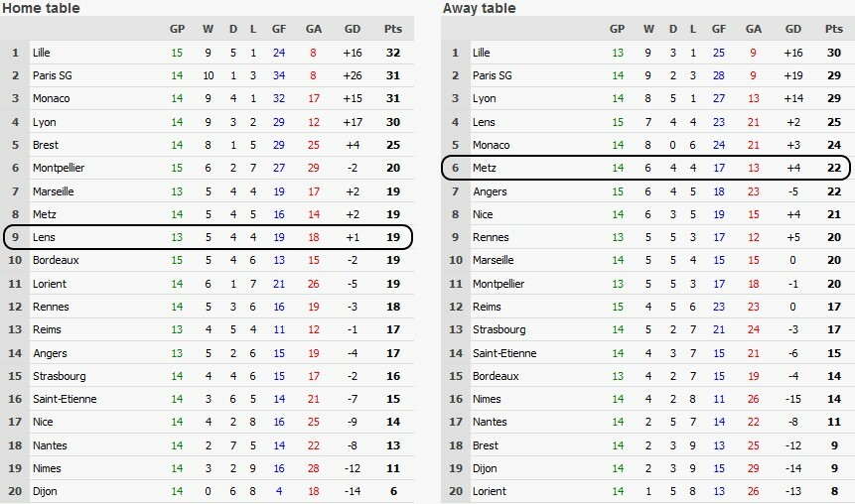
Task: Select Lorient at the bottom of the Away table
Action: tap(490, 491)
